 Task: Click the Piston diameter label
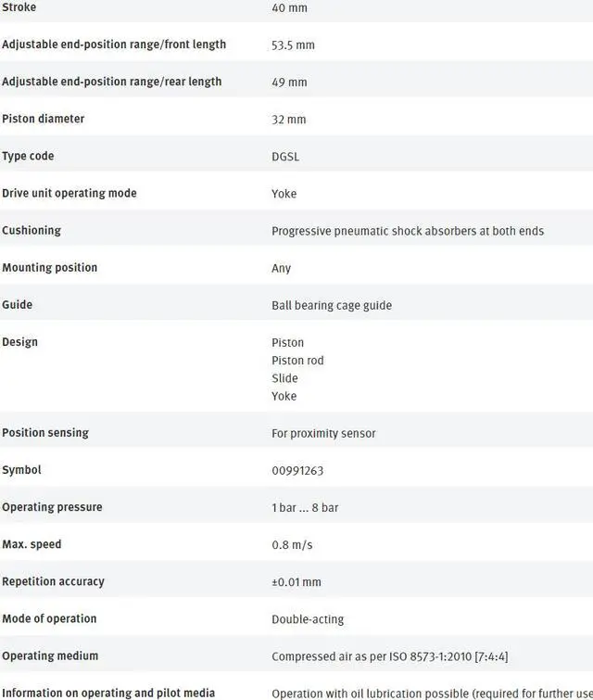click(43, 119)
